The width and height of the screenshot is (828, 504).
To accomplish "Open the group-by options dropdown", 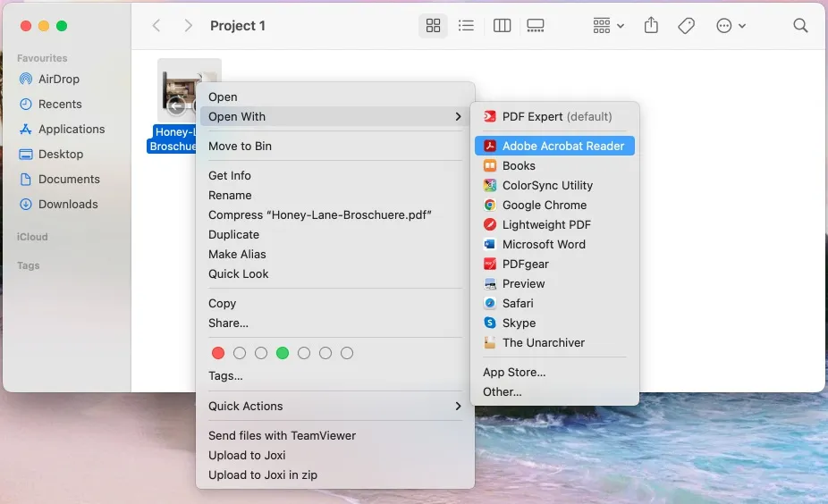I will [608, 25].
